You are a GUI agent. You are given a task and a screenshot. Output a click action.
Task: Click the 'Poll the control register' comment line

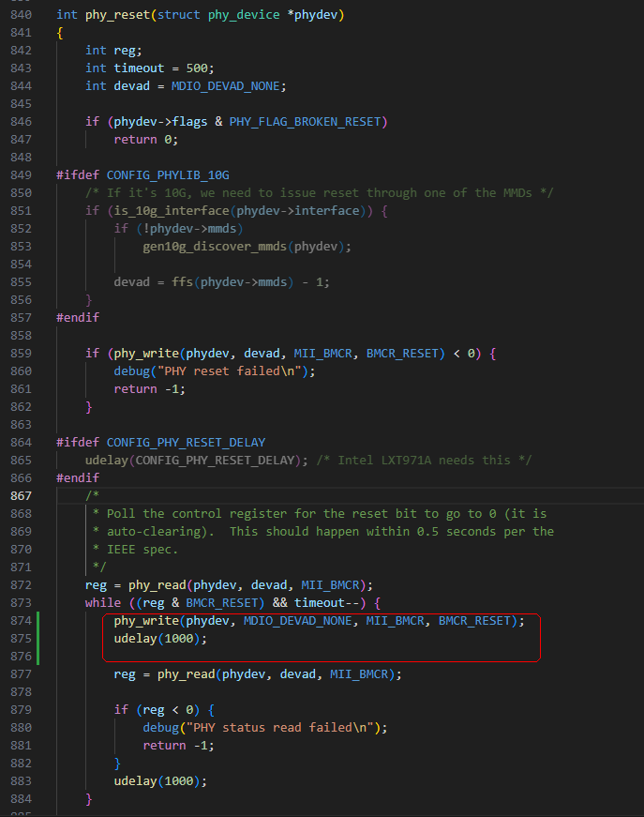(x=320, y=514)
